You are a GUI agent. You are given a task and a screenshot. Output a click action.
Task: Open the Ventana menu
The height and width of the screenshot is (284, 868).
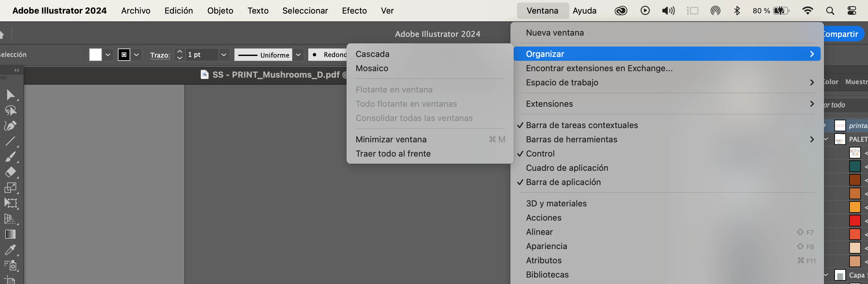(542, 11)
